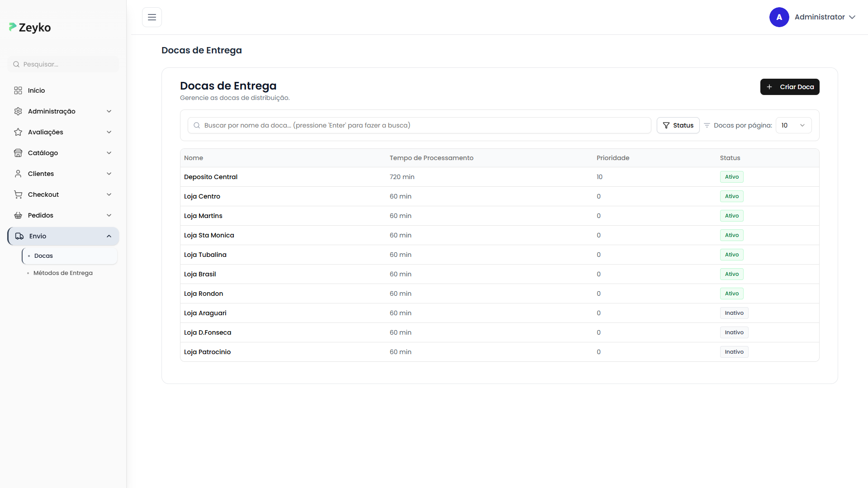Click the Início grid icon
Image resolution: width=868 pixels, height=488 pixels.
point(18,90)
